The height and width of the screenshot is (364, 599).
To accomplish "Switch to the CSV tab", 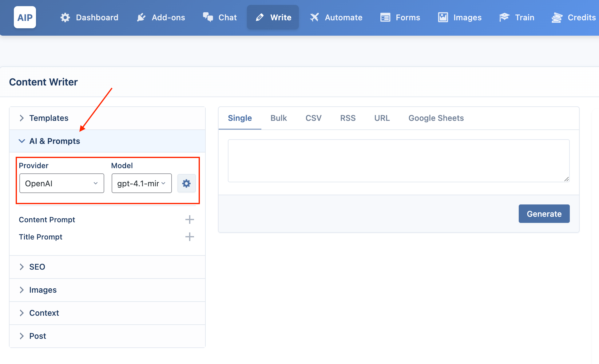I will [x=313, y=118].
